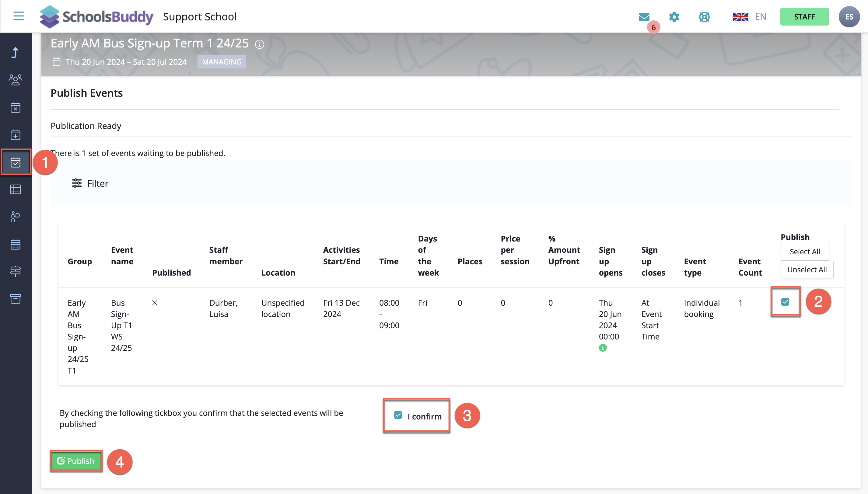Click the Unspecified location cell
This screenshot has height=494, width=868.
(x=283, y=308)
